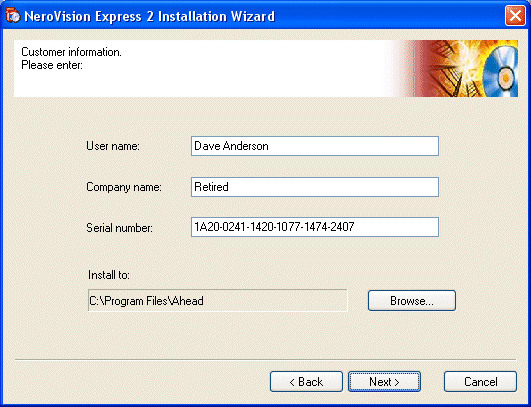
Task: Click the 'Please enter:' prompt text
Action: coord(52,65)
